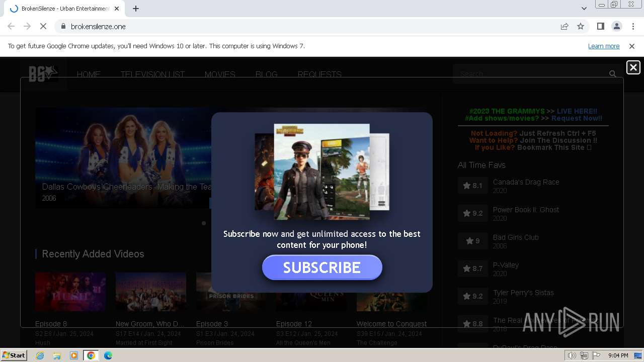Screen dimensions: 644x362
Task: Open Episode 12 title link
Action: pyautogui.click(x=294, y=324)
